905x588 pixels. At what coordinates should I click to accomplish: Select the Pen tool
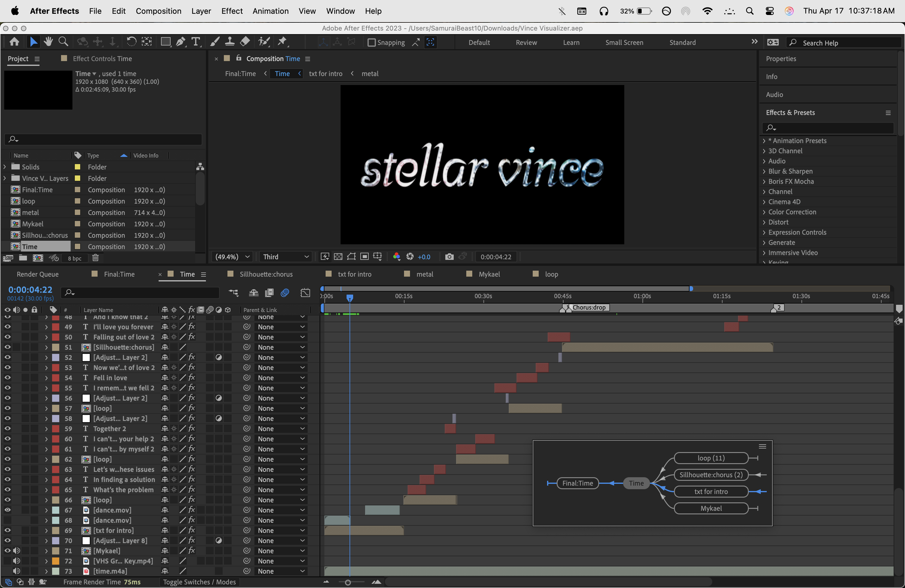pyautogui.click(x=181, y=42)
